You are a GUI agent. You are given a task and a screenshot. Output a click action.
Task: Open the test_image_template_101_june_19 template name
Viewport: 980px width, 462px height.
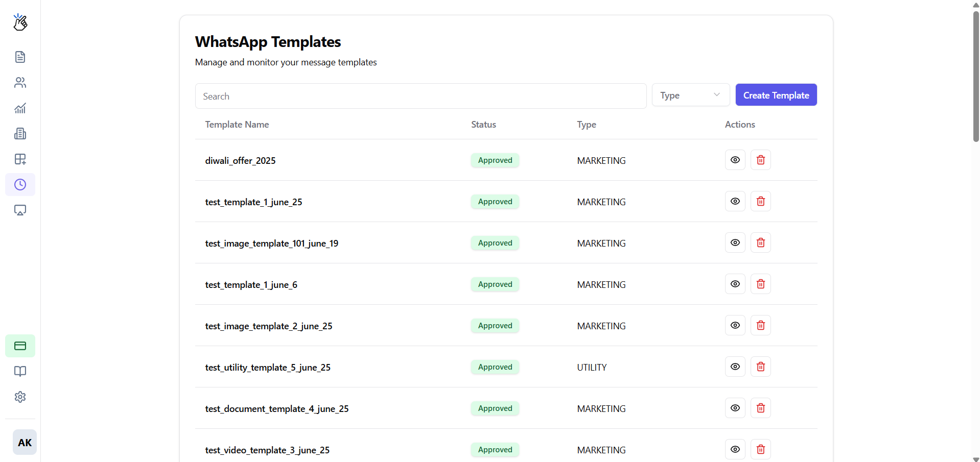271,243
